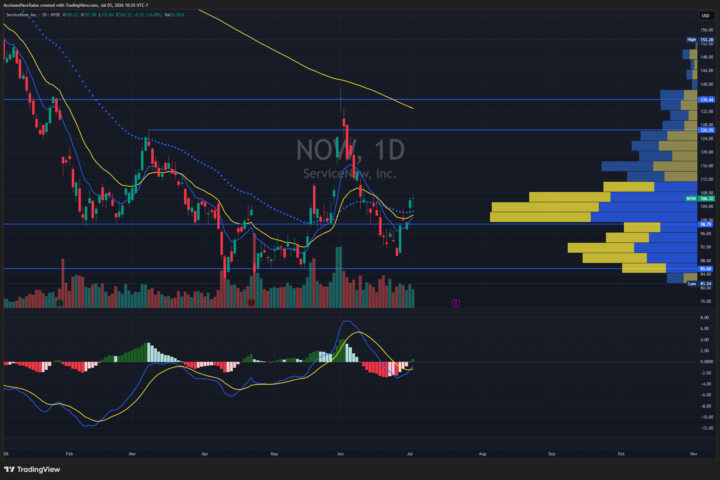Click the green NOW 106.32 last price tag
This screenshot has width=720, height=480.
point(700,198)
